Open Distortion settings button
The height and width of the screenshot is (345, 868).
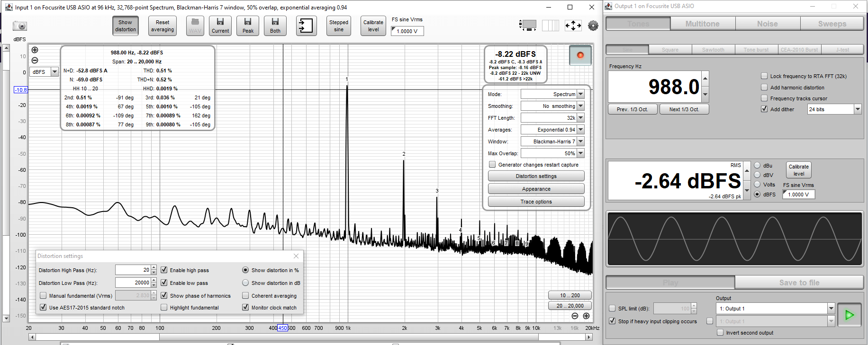pyautogui.click(x=536, y=176)
